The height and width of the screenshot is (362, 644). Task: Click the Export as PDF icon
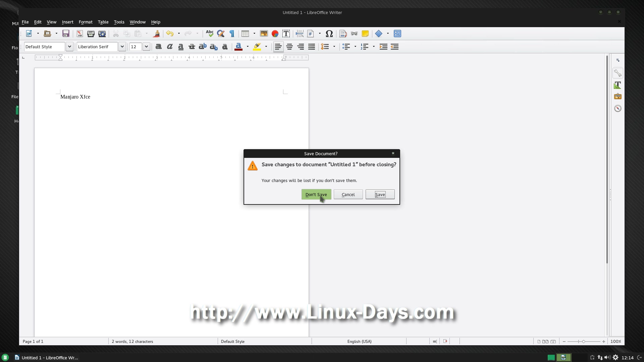(80, 34)
